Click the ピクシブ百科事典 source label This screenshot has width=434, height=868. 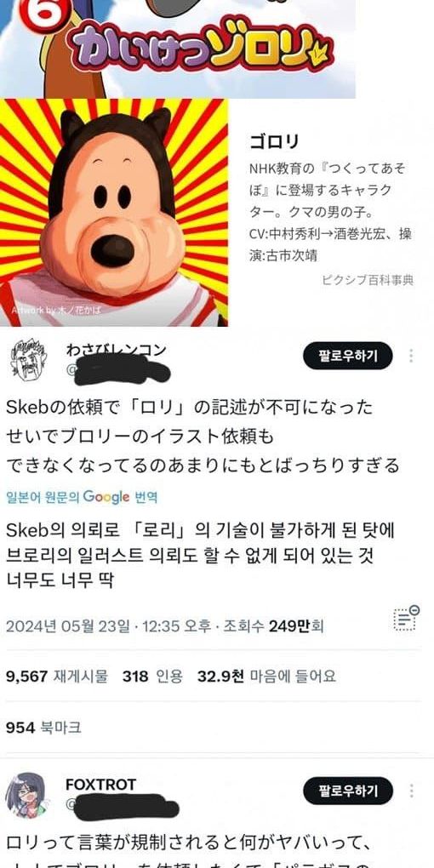367,281
